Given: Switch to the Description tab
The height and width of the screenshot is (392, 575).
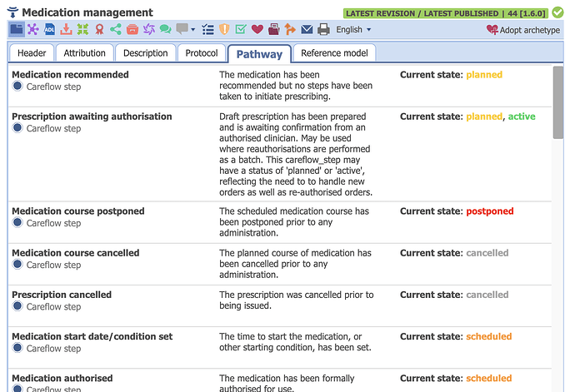Looking at the screenshot, I should pos(146,53).
